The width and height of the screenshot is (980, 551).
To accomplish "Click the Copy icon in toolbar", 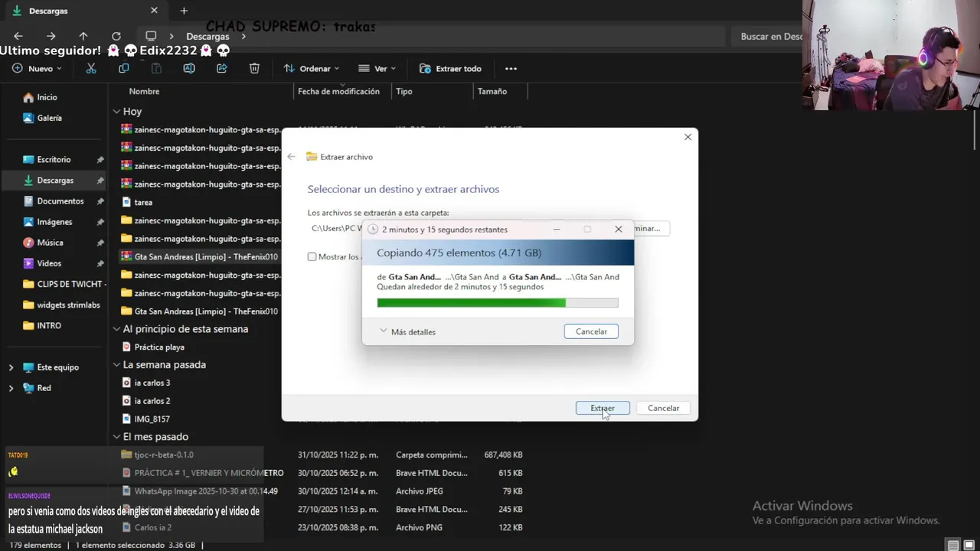I will point(124,68).
